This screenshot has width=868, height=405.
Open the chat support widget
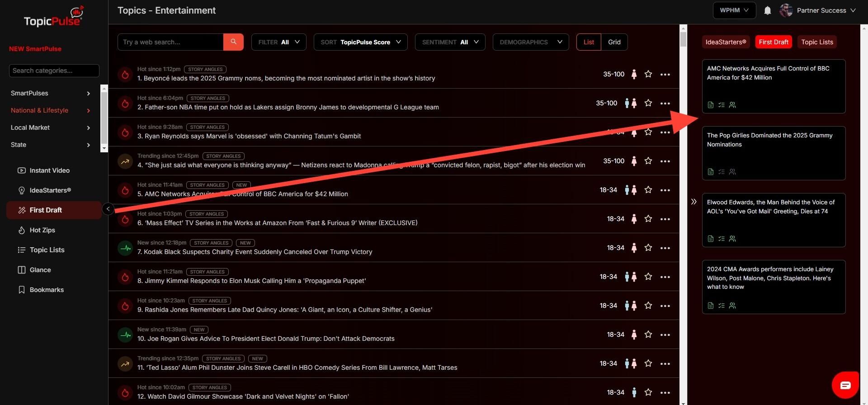tap(845, 385)
